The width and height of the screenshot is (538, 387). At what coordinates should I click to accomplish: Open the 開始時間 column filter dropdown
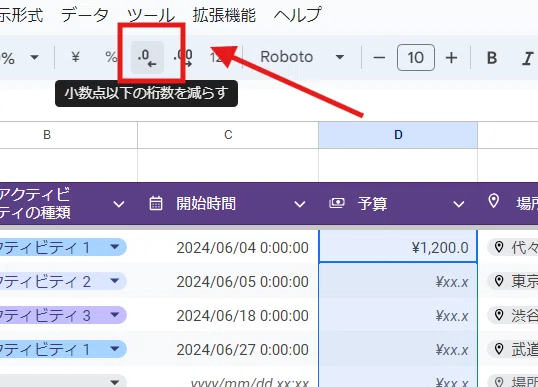point(300,204)
